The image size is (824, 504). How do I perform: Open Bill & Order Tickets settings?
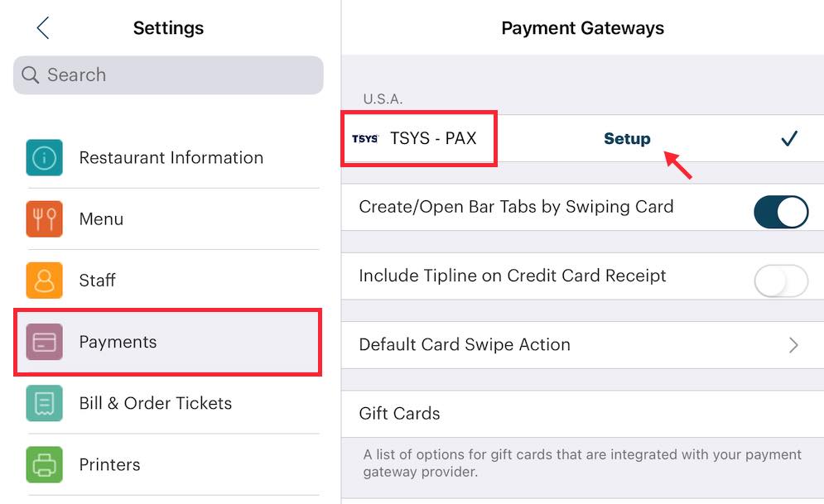(x=154, y=403)
